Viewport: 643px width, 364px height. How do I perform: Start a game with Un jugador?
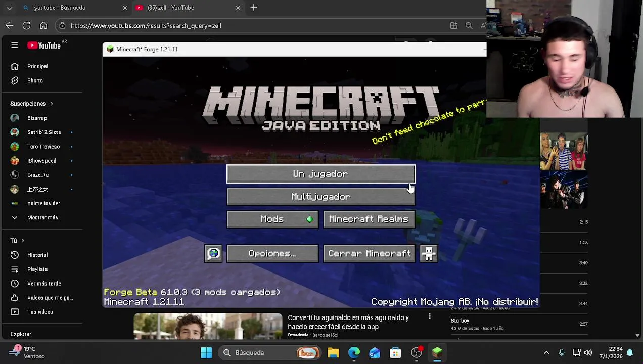coord(320,174)
